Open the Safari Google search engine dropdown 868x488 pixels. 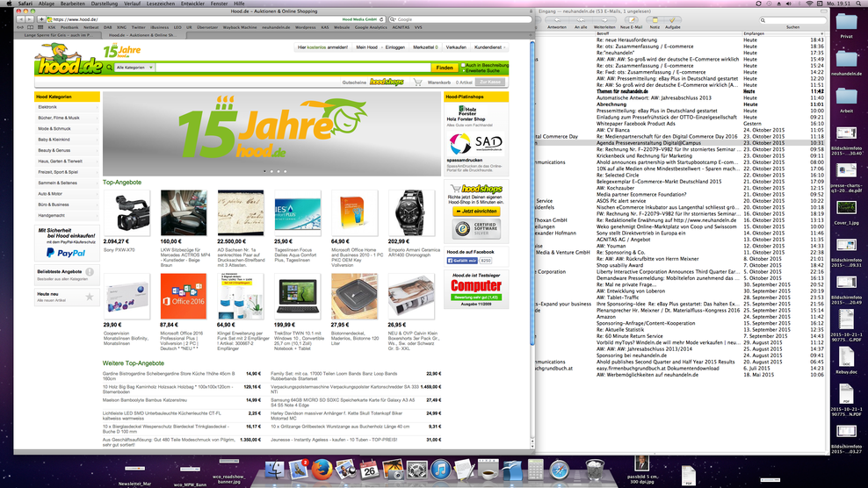[x=393, y=19]
